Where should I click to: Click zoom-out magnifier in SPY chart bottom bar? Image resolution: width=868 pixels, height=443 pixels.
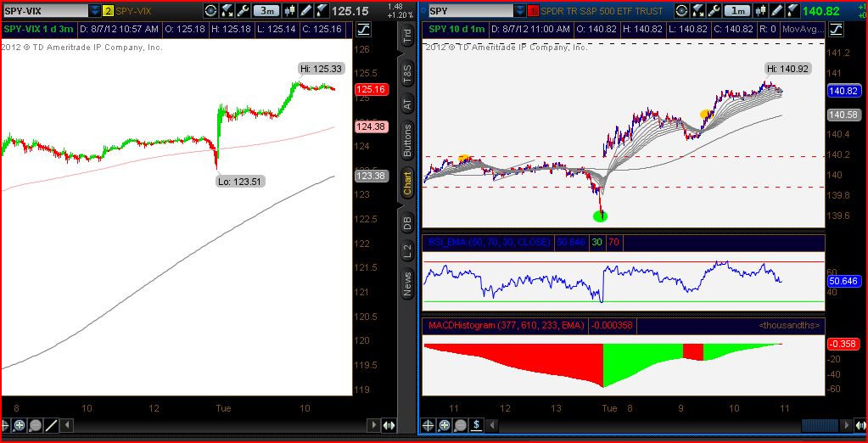(x=460, y=425)
